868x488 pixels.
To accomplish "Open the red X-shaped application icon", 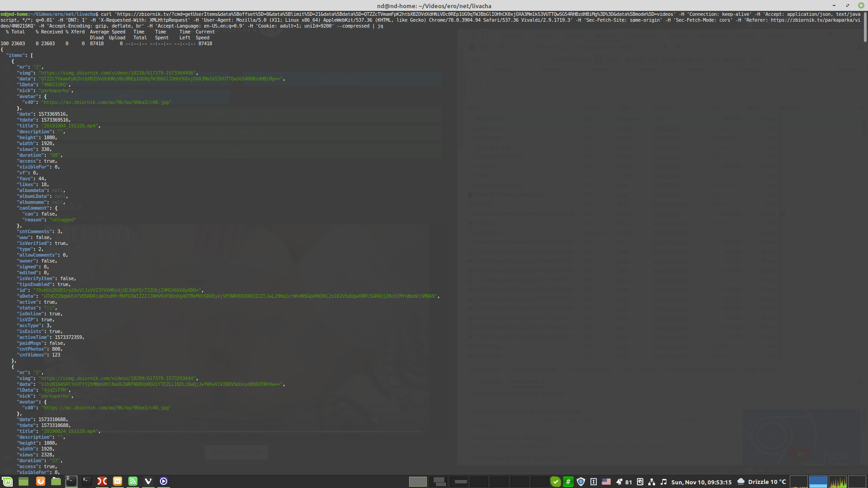I will click(x=102, y=482).
